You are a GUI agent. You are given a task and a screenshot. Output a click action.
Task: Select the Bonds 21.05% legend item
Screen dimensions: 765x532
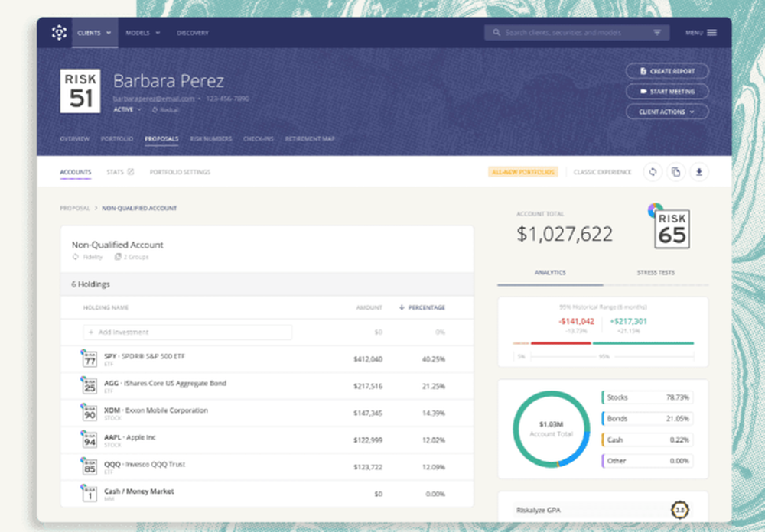point(647,418)
